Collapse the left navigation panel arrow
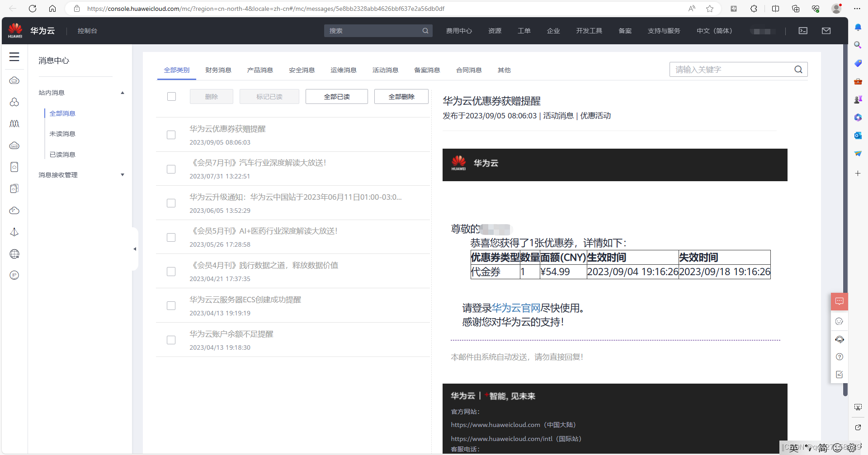This screenshot has width=868, height=455. point(135,249)
